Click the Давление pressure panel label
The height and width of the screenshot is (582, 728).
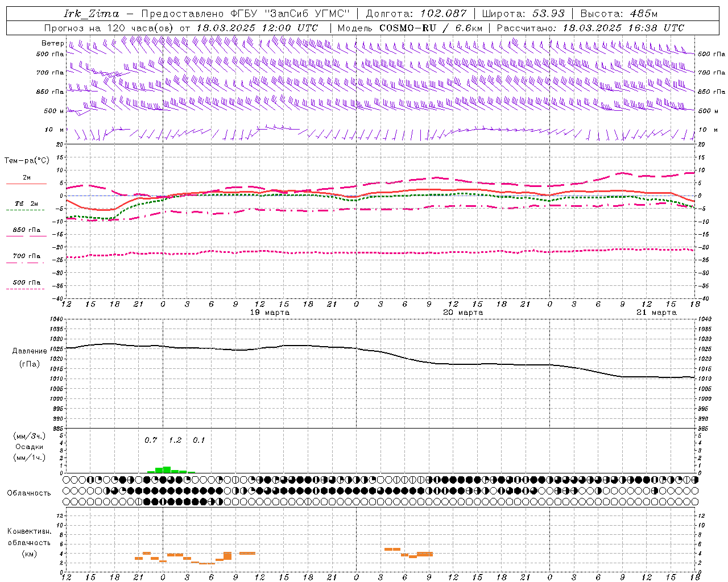tap(30, 351)
